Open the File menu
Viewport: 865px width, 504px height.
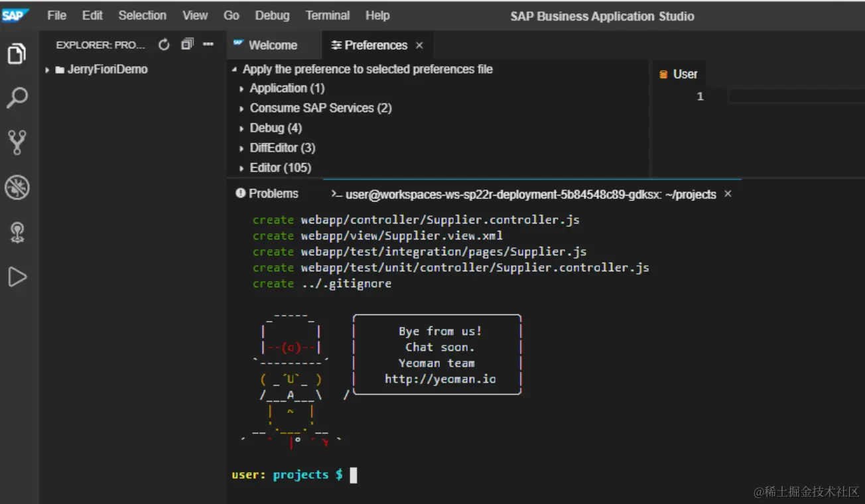(x=57, y=15)
